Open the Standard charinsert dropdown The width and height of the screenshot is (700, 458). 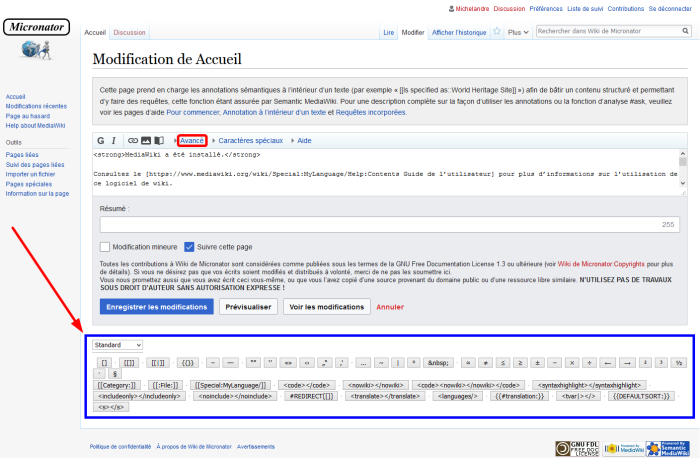(118, 345)
